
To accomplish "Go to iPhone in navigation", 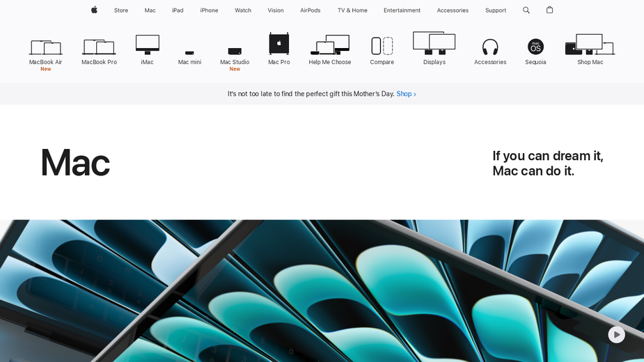I will 209,10.
